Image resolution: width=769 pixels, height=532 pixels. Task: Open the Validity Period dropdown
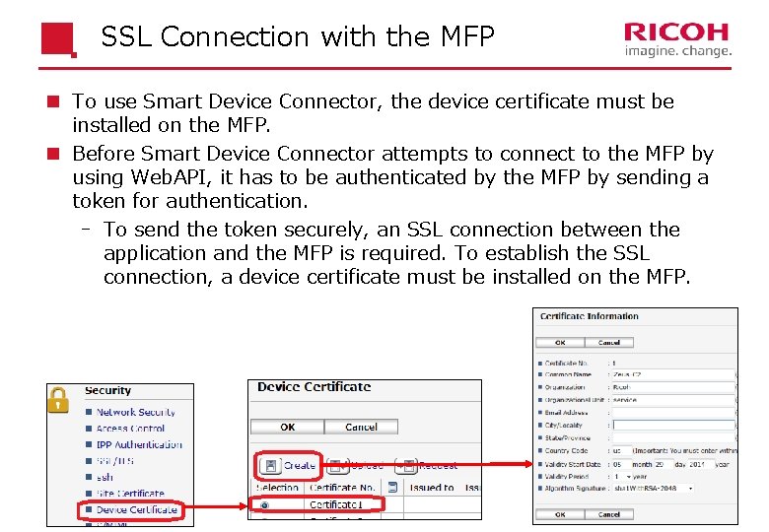point(622,476)
